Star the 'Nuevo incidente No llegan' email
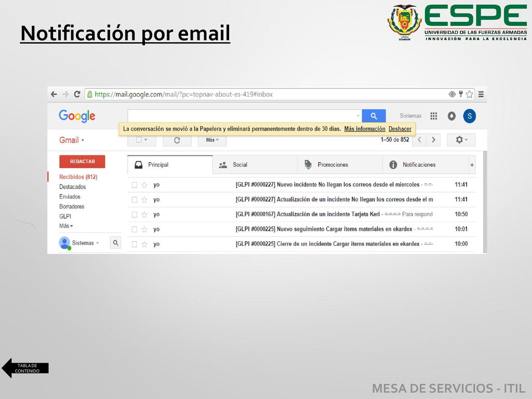 144,185
